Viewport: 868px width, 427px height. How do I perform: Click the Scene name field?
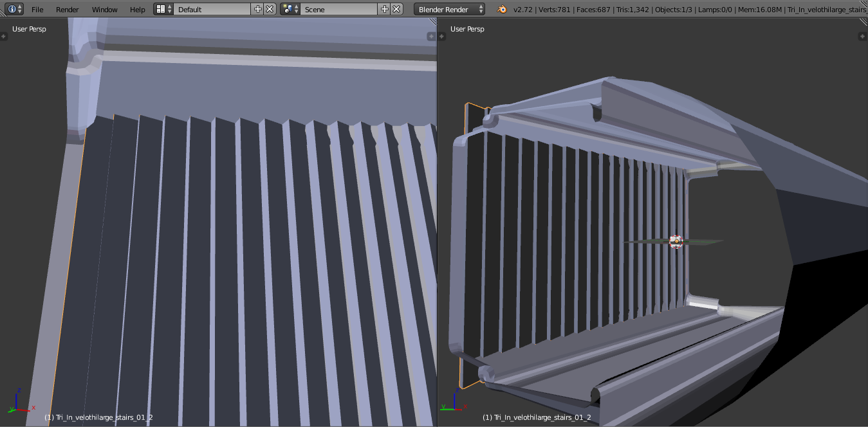[339, 9]
